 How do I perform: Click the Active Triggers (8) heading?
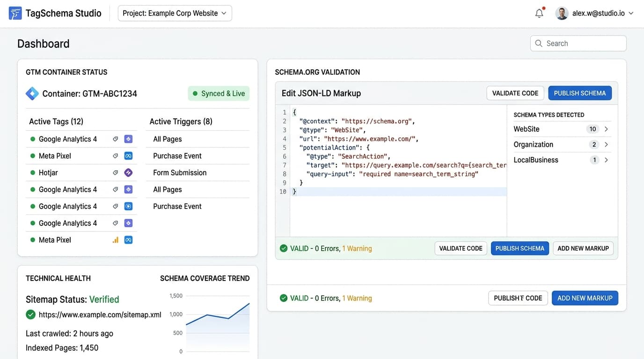point(181,122)
